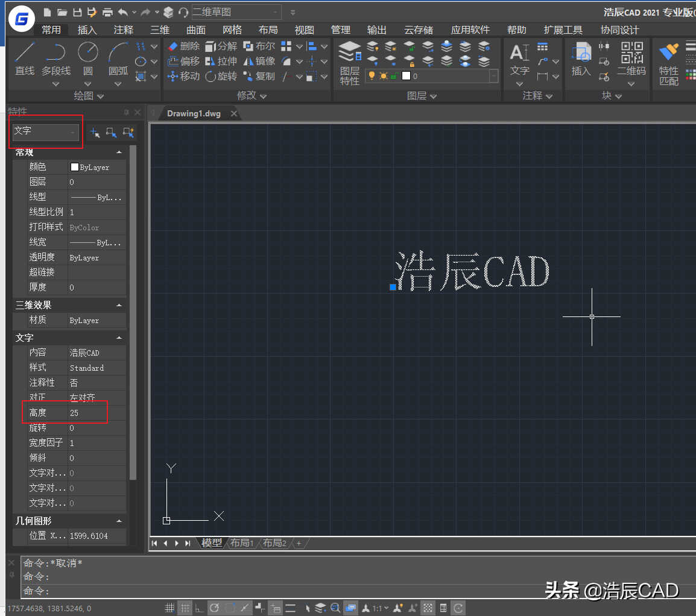Toggle layer 0 freeze sun icon
This screenshot has width=696, height=616.
pos(384,76)
